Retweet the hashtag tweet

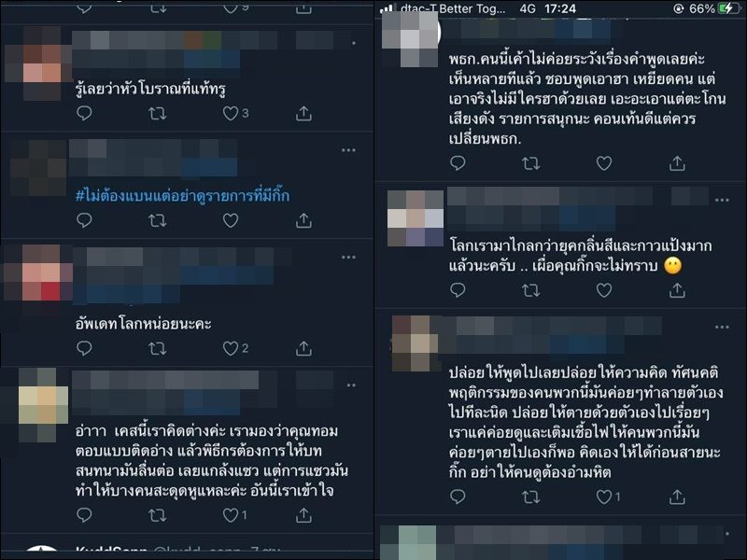[x=157, y=220]
